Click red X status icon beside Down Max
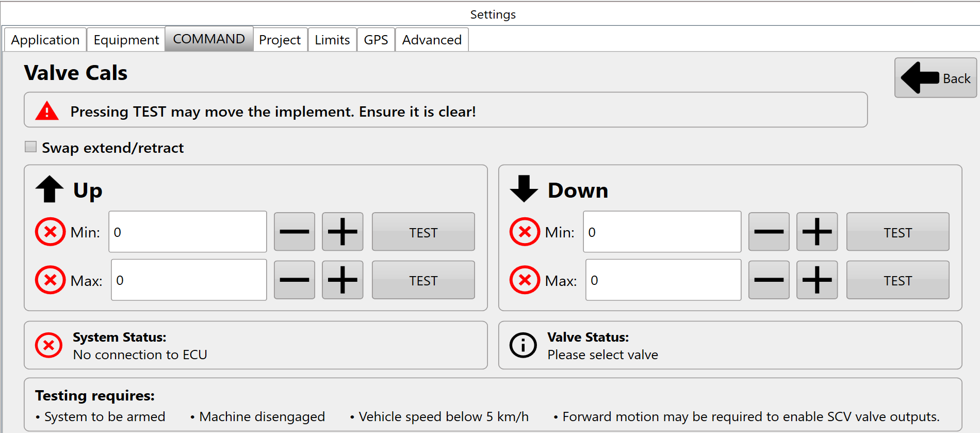Image resolution: width=980 pixels, height=433 pixels. tap(525, 280)
